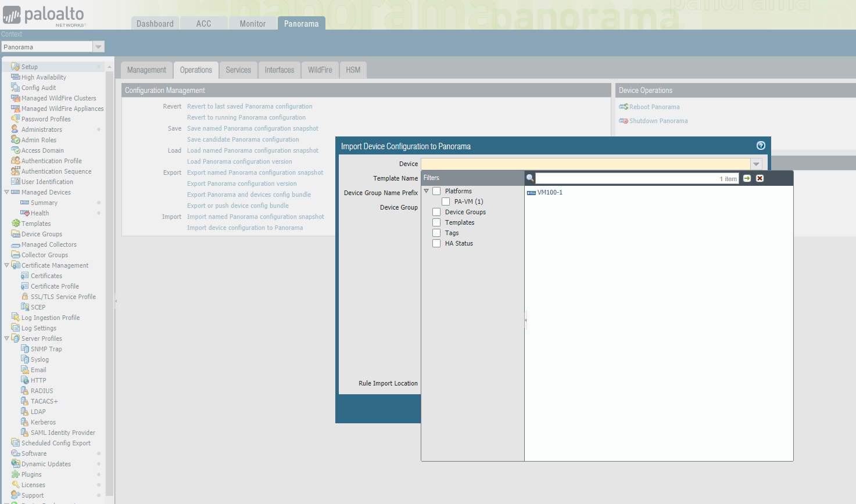Click the Software icon in sidebar

tap(16, 453)
